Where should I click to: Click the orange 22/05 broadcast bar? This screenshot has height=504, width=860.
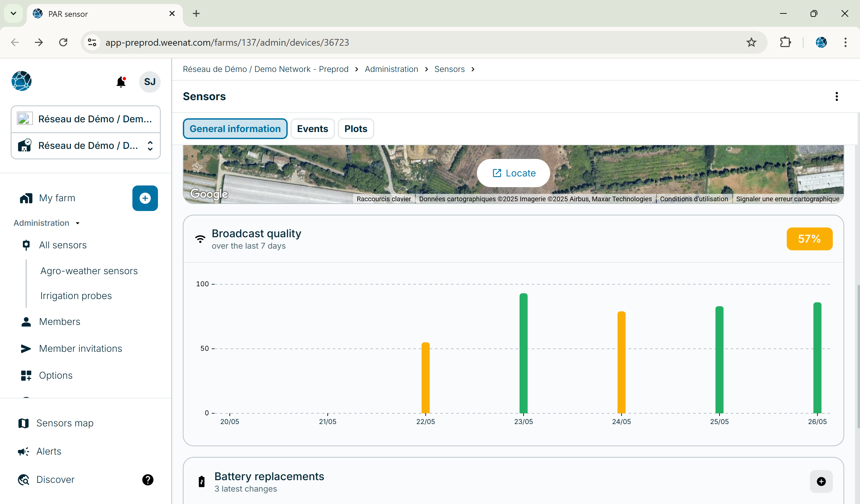[425, 378]
